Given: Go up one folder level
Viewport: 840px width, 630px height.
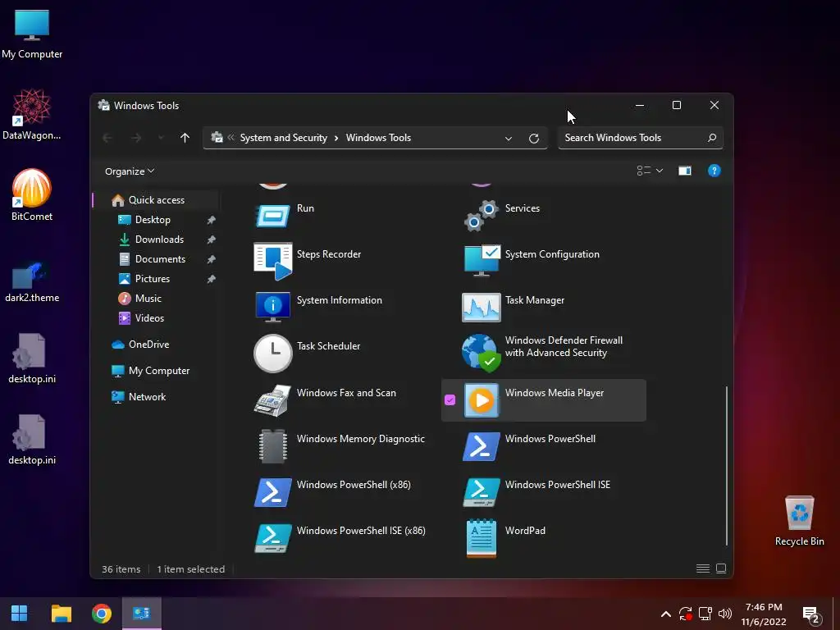Looking at the screenshot, I should click(x=185, y=138).
